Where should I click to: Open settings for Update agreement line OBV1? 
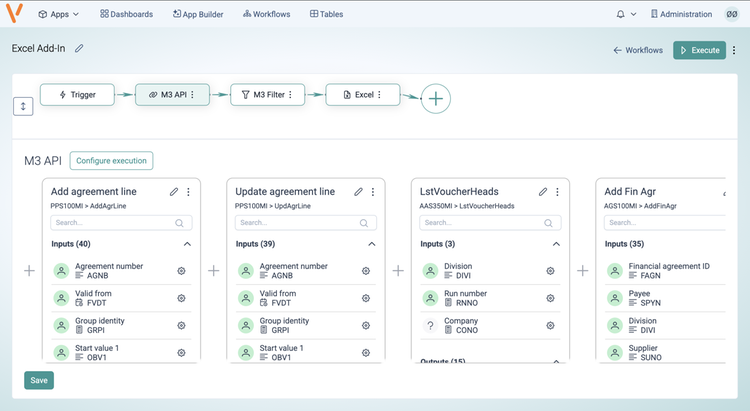point(366,353)
